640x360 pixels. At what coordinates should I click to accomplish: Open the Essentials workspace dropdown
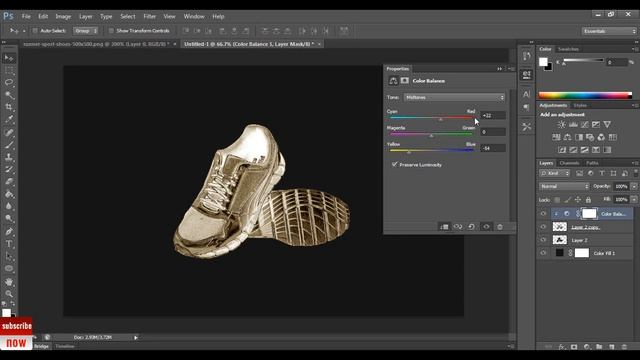pos(609,31)
